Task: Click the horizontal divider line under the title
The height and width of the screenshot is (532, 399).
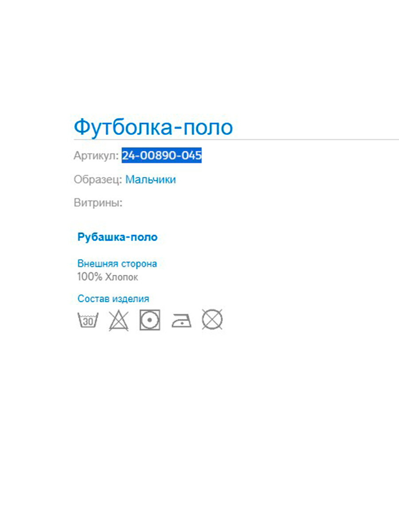Action: pos(236,139)
